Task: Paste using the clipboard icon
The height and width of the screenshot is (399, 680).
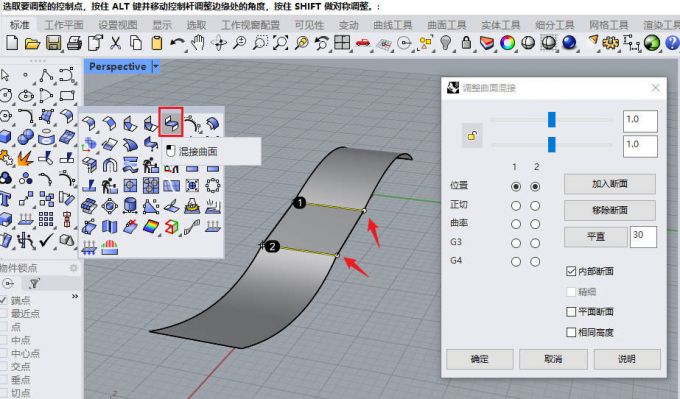Action: pos(157,43)
